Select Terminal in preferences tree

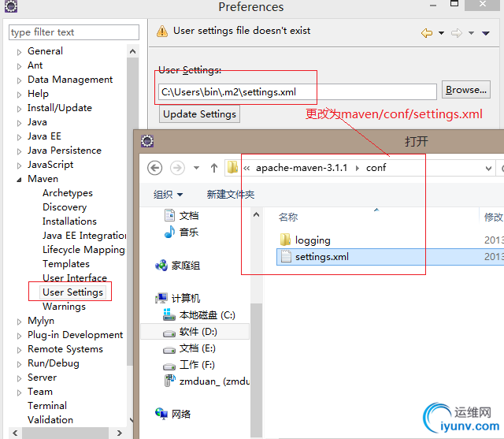coord(47,406)
